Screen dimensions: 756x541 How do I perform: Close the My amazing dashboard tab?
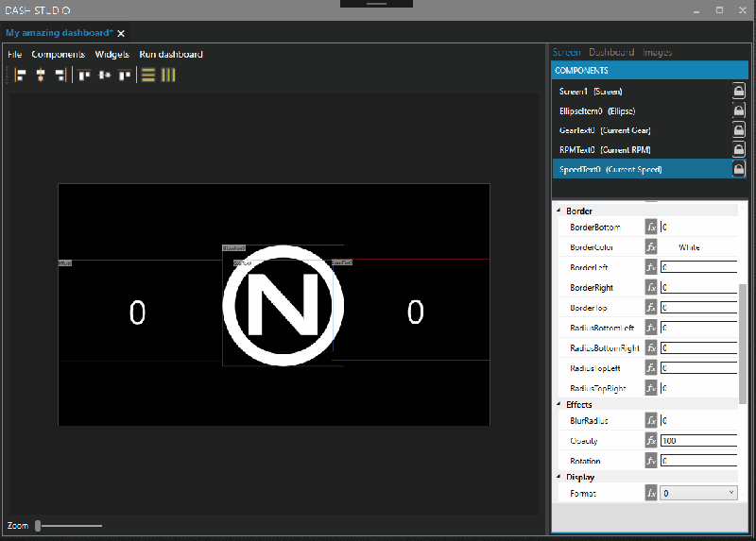(x=121, y=33)
